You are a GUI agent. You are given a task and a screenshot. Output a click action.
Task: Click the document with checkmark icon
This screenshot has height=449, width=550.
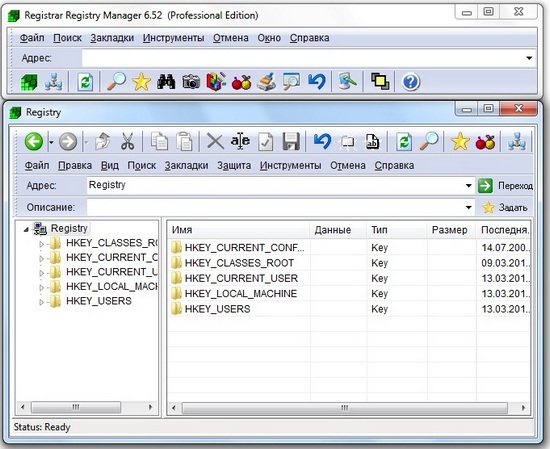(x=266, y=142)
